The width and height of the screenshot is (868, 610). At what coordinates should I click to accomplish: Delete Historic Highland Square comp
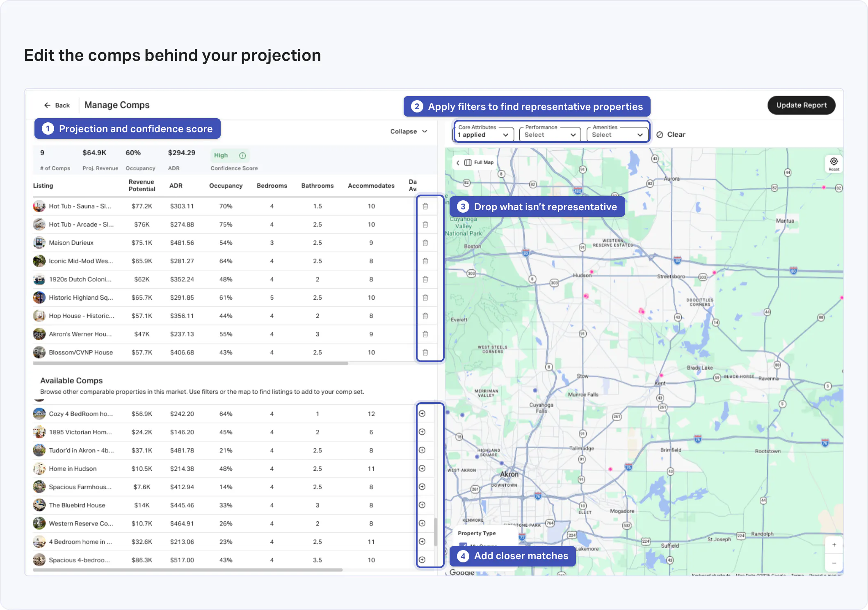pos(425,298)
